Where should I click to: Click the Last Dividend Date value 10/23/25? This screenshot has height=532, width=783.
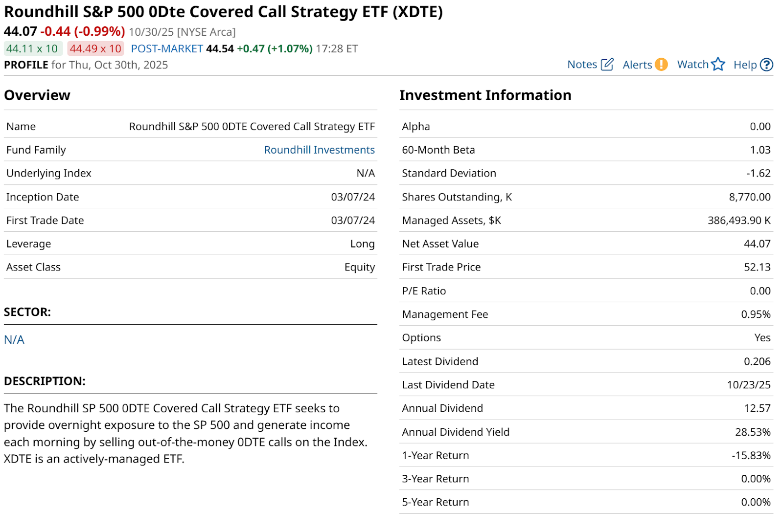[749, 385]
